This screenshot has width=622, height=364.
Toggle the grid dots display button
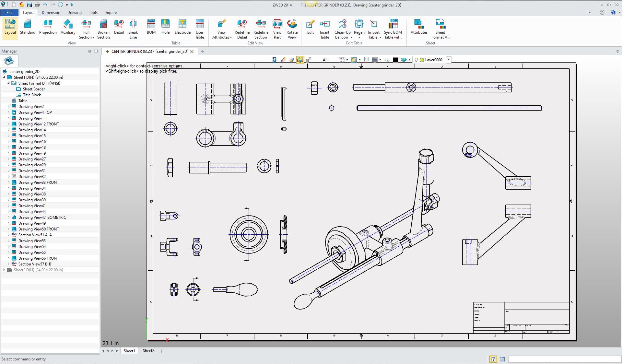[341, 60]
